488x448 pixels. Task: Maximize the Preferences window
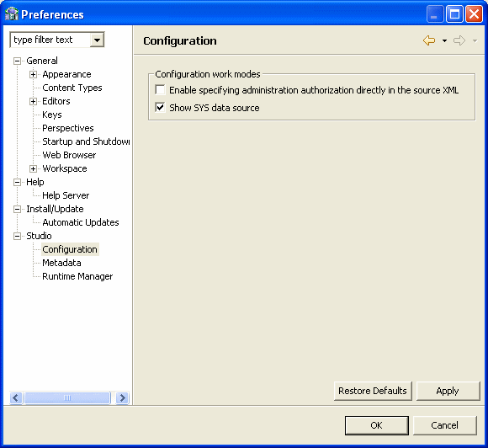click(454, 14)
